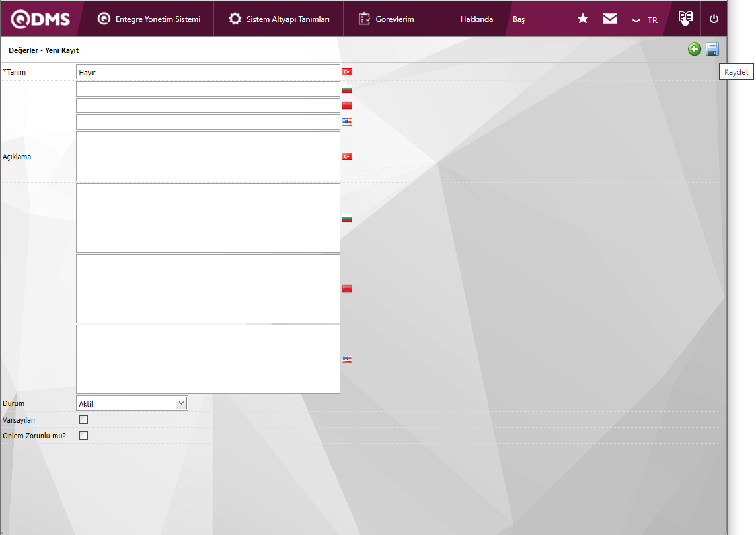Click the Turkish flag beside Açıklama

click(x=347, y=156)
